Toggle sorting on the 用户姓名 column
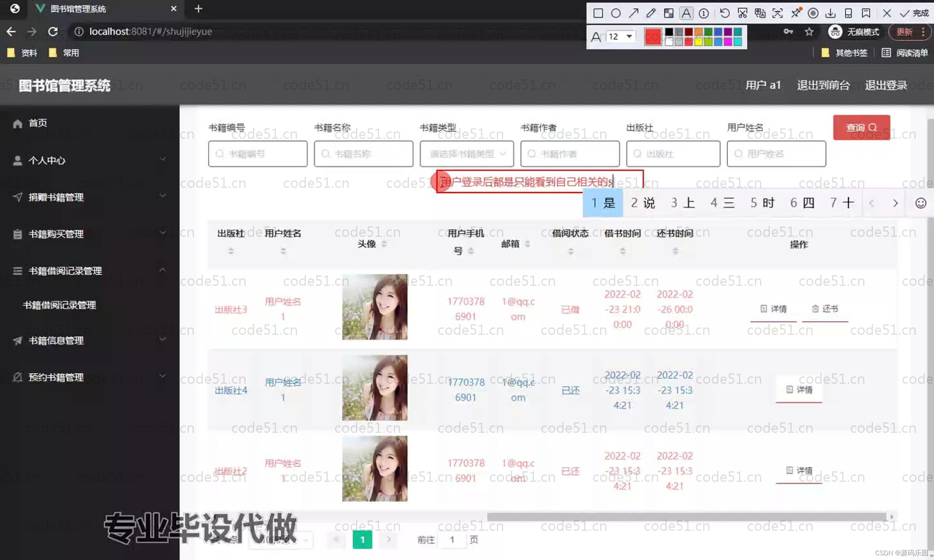The height and width of the screenshot is (560, 934). 283,251
